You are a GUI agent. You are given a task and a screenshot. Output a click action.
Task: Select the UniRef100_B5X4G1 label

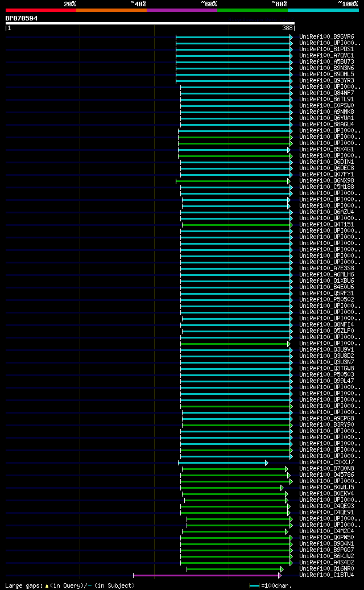(x=326, y=150)
